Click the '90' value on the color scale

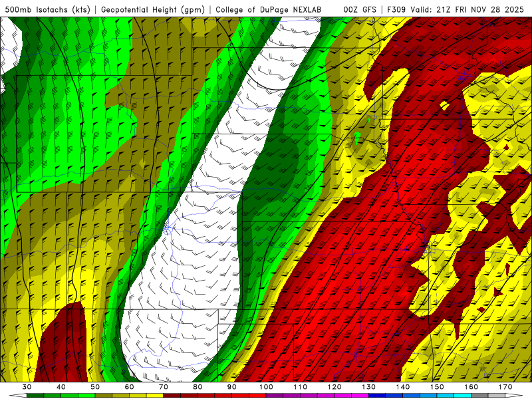pyautogui.click(x=232, y=387)
